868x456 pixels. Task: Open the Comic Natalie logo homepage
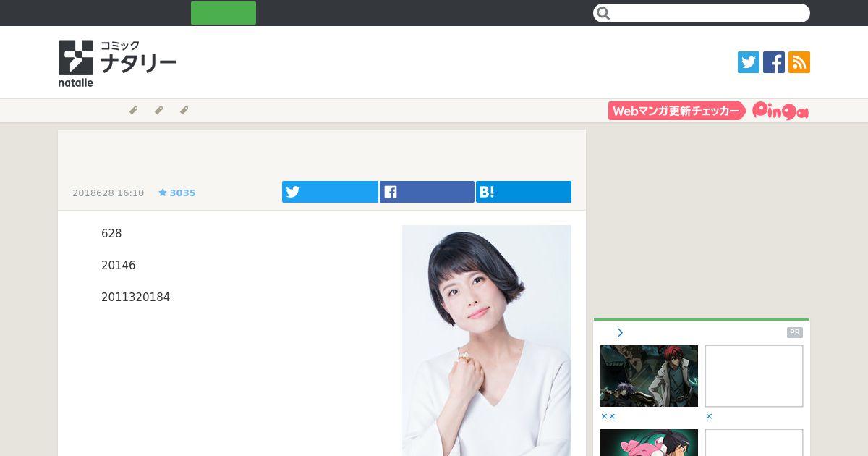(x=117, y=64)
